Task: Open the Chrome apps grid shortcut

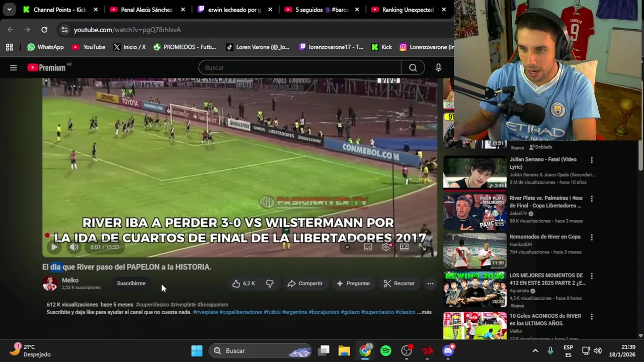Action: (x=9, y=47)
